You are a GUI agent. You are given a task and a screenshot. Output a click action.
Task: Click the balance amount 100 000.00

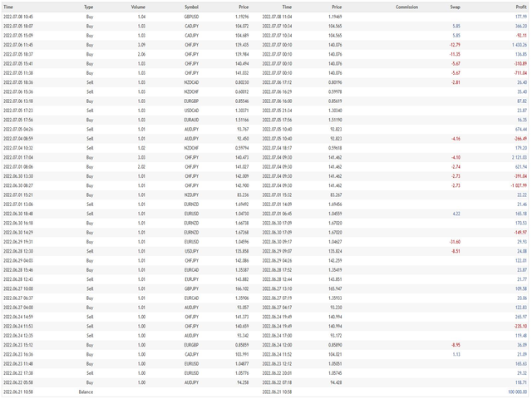click(517, 392)
